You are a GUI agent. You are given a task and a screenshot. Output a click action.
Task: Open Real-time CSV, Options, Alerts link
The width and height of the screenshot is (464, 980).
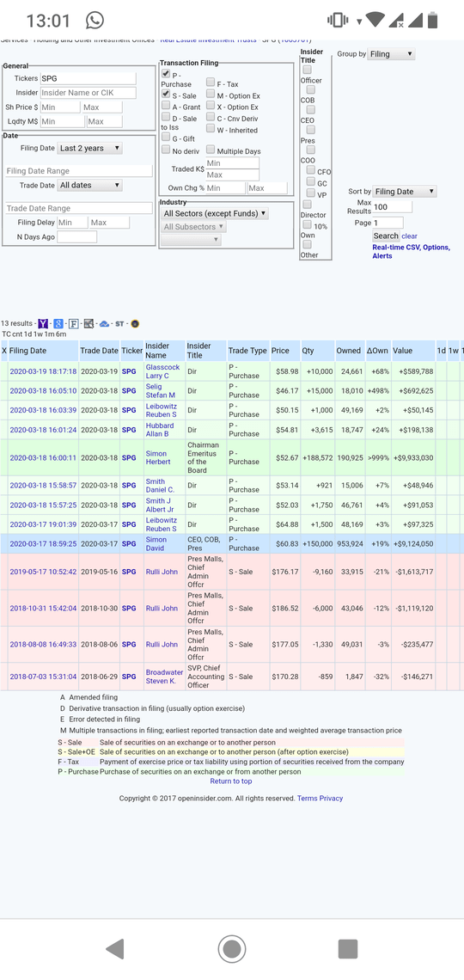(411, 251)
